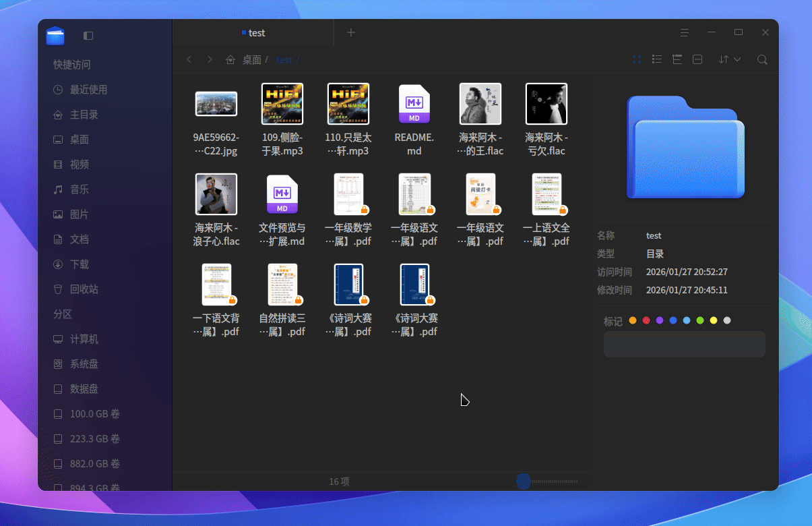Switch to tree view mode

pyautogui.click(x=677, y=59)
